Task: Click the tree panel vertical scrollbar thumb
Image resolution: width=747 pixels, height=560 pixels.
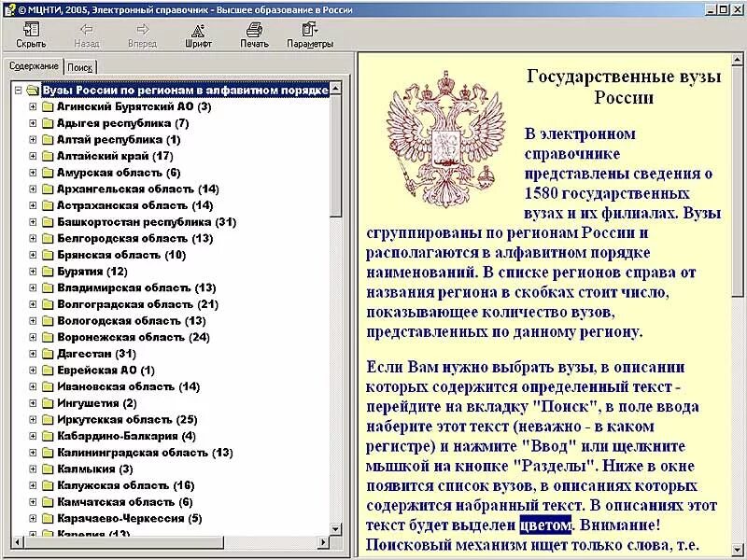Action: point(335,155)
